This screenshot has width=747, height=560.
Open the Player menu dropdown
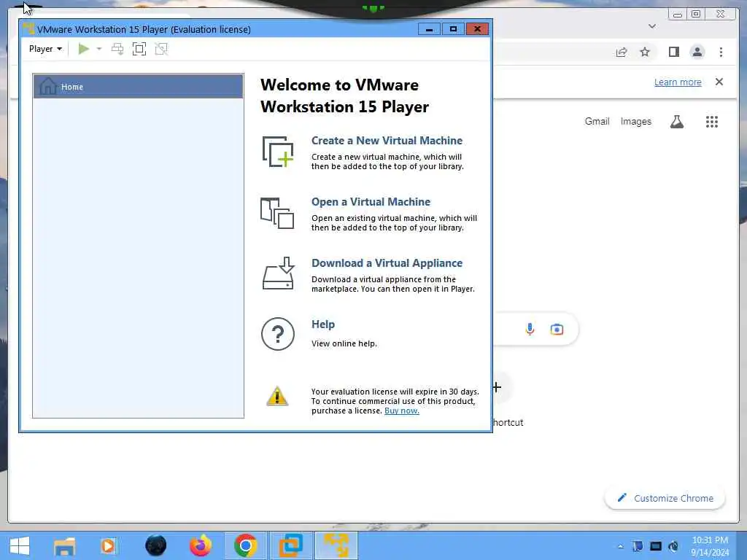click(x=45, y=49)
